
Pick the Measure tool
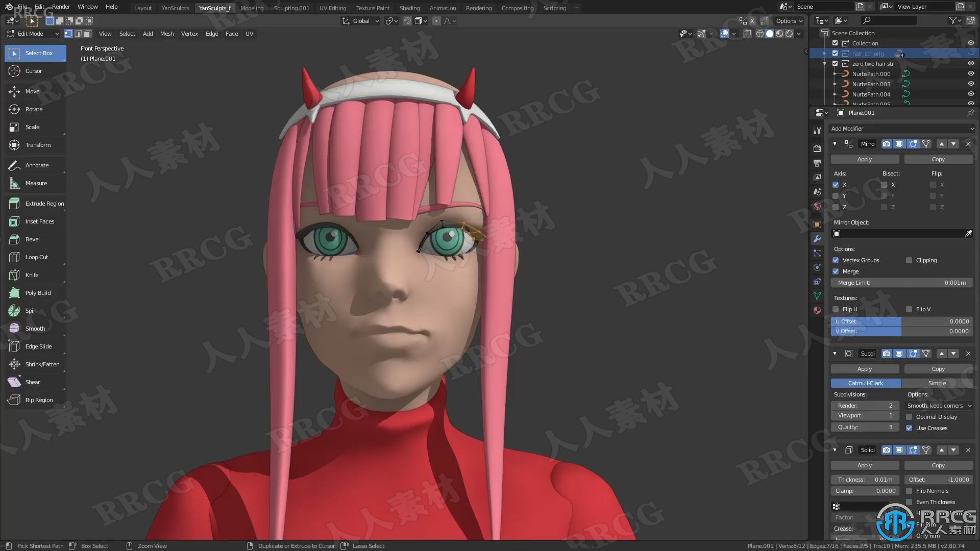coord(35,183)
